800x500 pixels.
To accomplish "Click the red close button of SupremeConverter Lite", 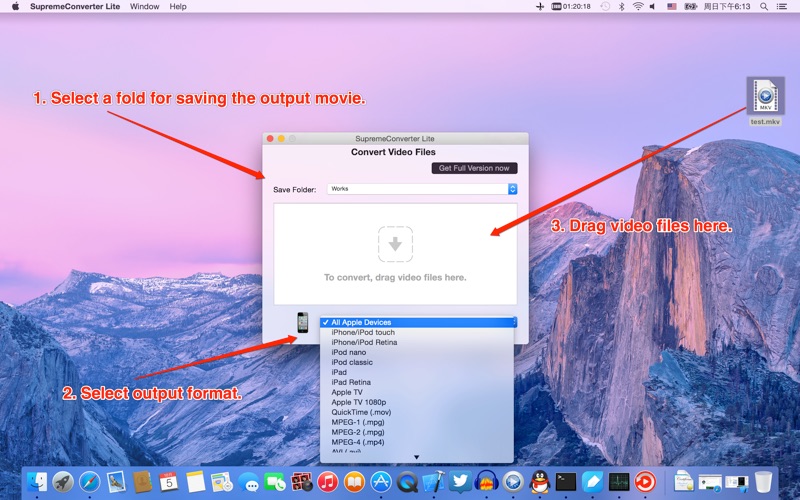I will coord(270,138).
